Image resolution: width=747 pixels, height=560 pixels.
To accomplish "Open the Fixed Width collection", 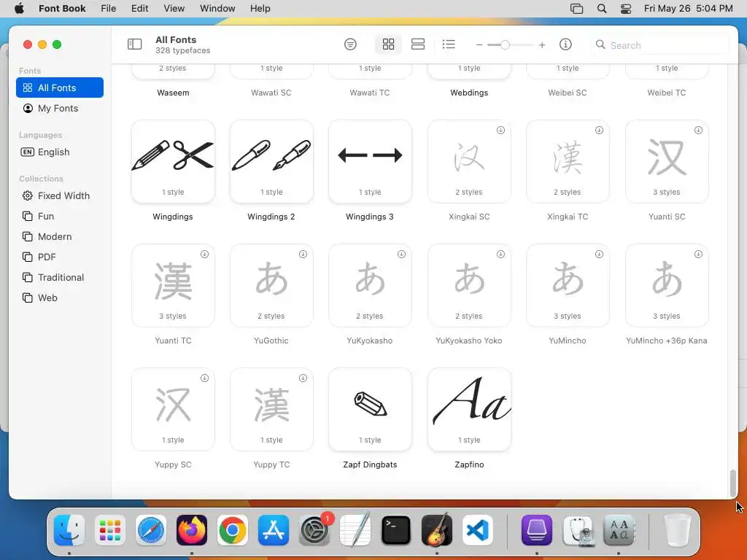I will (60, 195).
